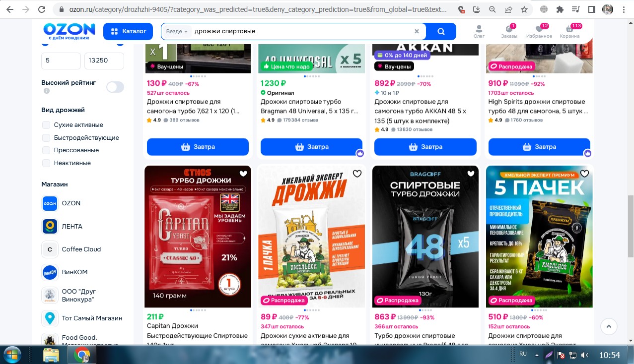Add Bragman 48 Universal to cart
The height and width of the screenshot is (364, 634).
[311, 147]
